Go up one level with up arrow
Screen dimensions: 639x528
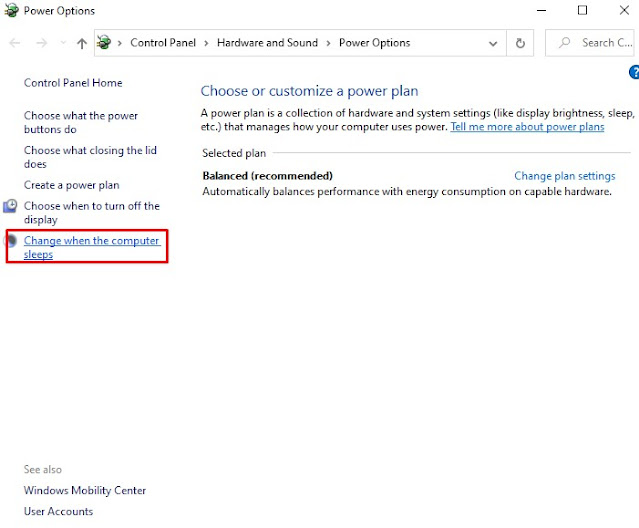(x=82, y=43)
